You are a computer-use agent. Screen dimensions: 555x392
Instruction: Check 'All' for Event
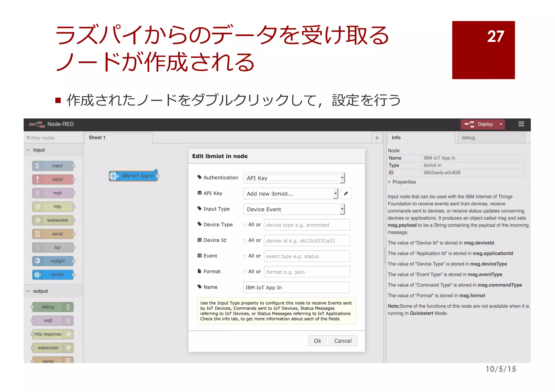coord(245,257)
